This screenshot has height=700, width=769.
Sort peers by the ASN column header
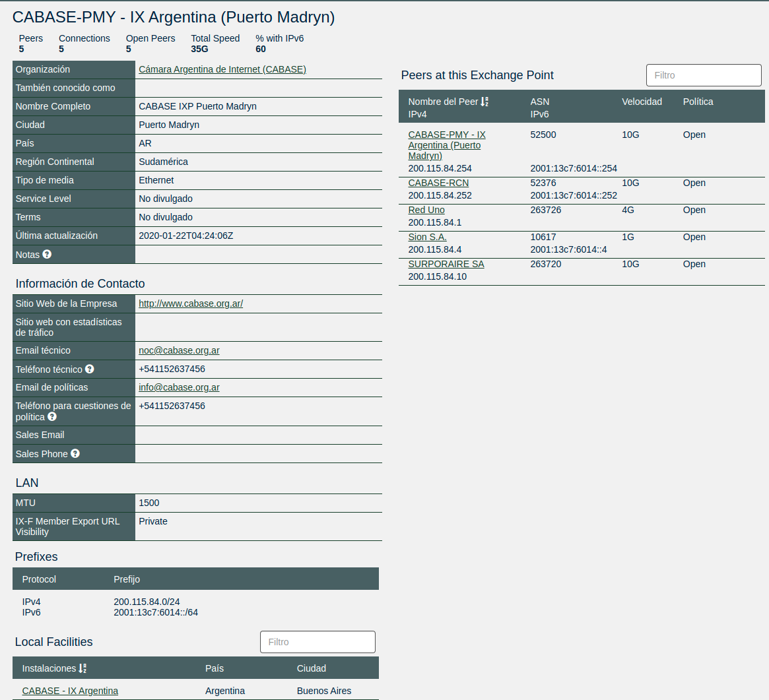click(539, 102)
